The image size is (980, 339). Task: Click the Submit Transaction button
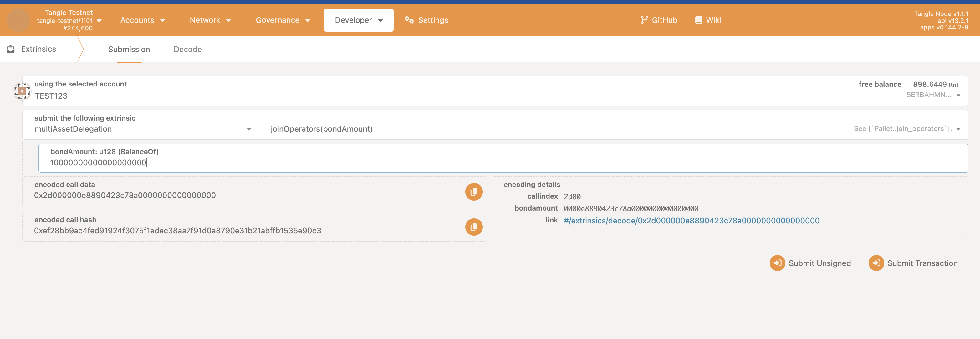[913, 263]
